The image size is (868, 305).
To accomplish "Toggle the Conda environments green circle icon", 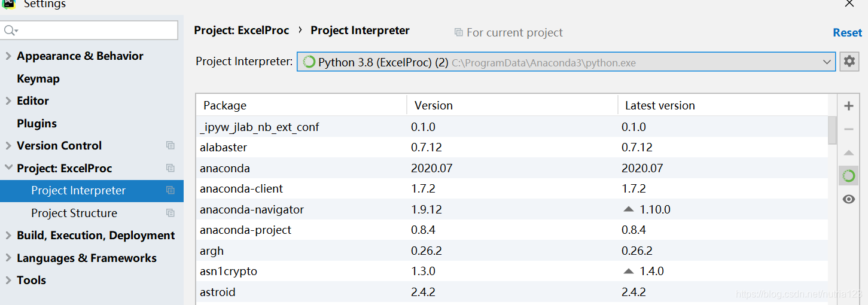I will pos(848,176).
